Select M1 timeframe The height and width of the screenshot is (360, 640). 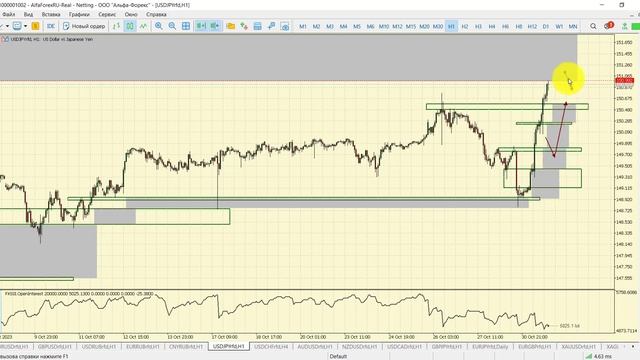tap(303, 26)
